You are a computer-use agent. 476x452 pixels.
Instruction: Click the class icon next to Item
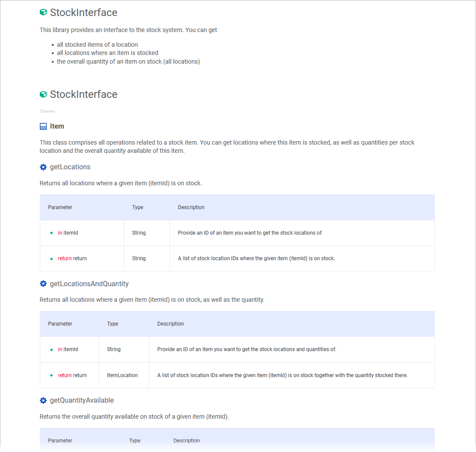click(x=43, y=126)
